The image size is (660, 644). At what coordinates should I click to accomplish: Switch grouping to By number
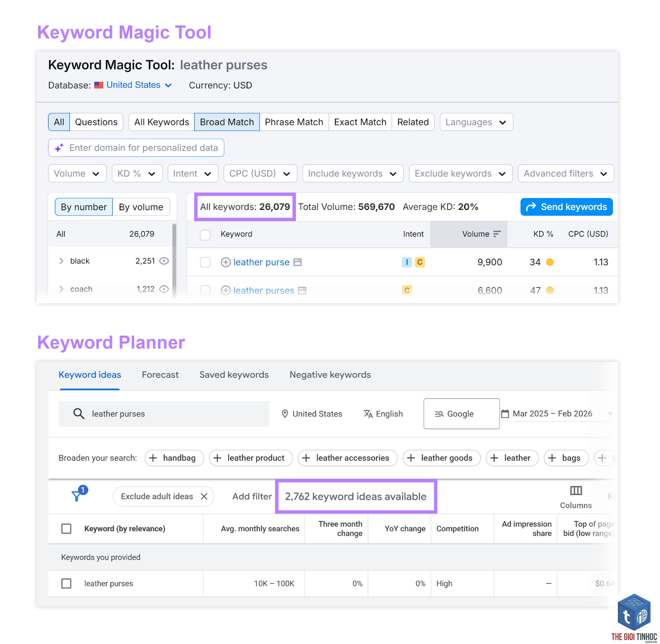84,207
